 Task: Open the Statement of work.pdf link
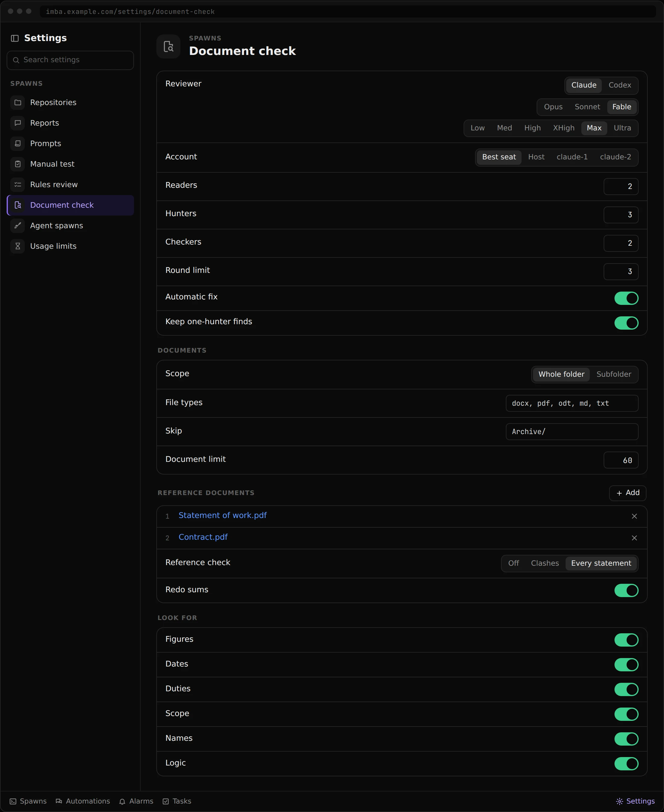click(223, 516)
